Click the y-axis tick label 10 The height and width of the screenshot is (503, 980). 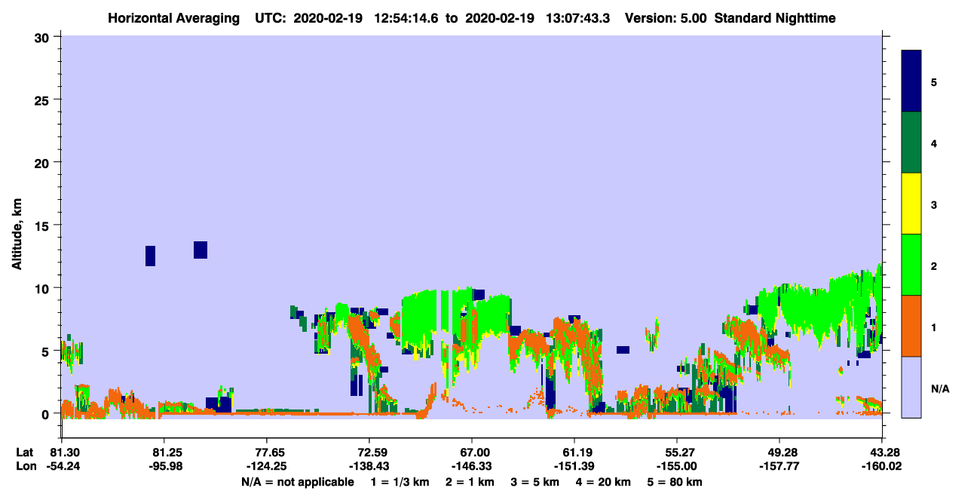(44, 288)
